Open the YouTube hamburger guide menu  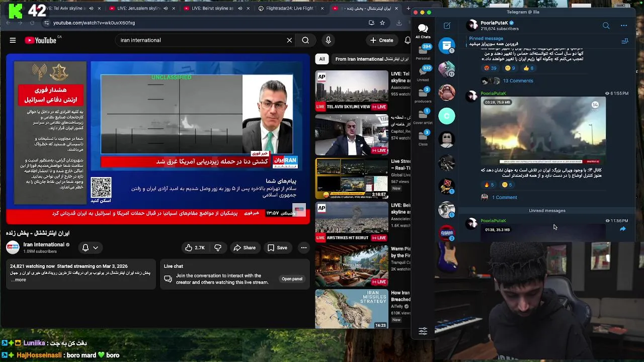(x=13, y=40)
